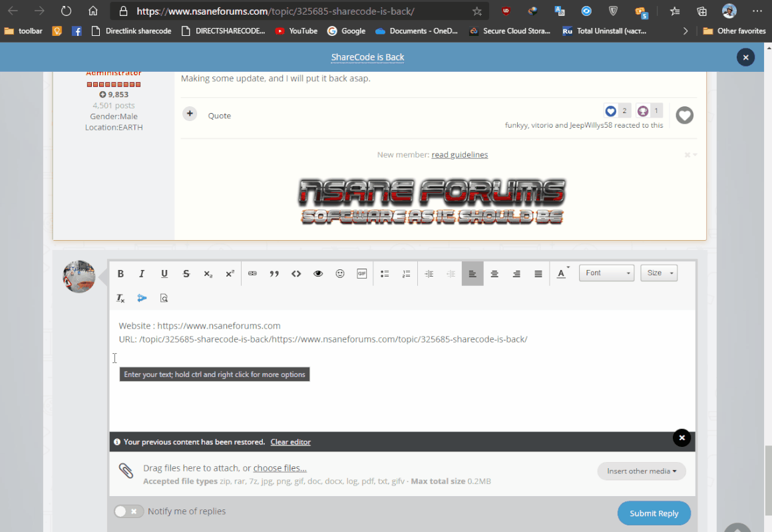Click the Clear editor link
Viewport: 772px width, 532px height.
coord(290,442)
